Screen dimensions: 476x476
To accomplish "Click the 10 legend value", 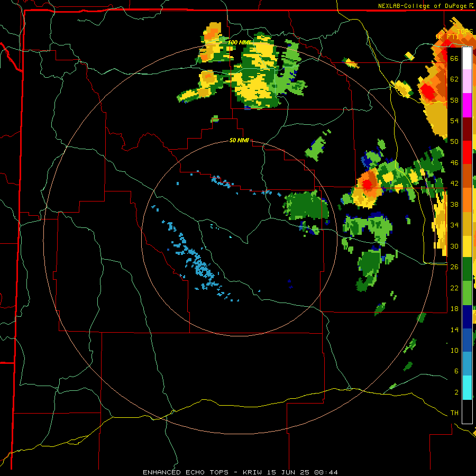I will click(x=454, y=351).
